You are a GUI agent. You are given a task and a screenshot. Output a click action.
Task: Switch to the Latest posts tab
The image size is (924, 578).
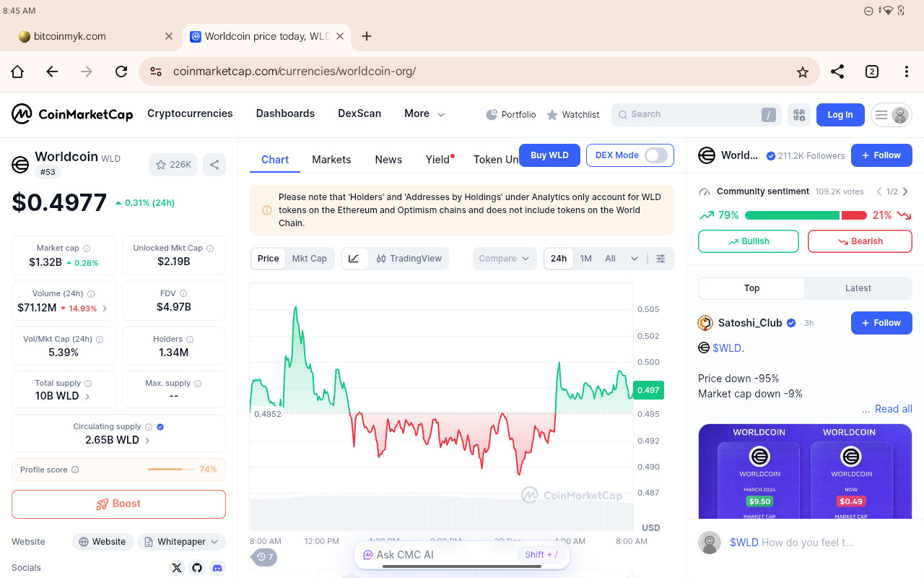pyautogui.click(x=858, y=288)
